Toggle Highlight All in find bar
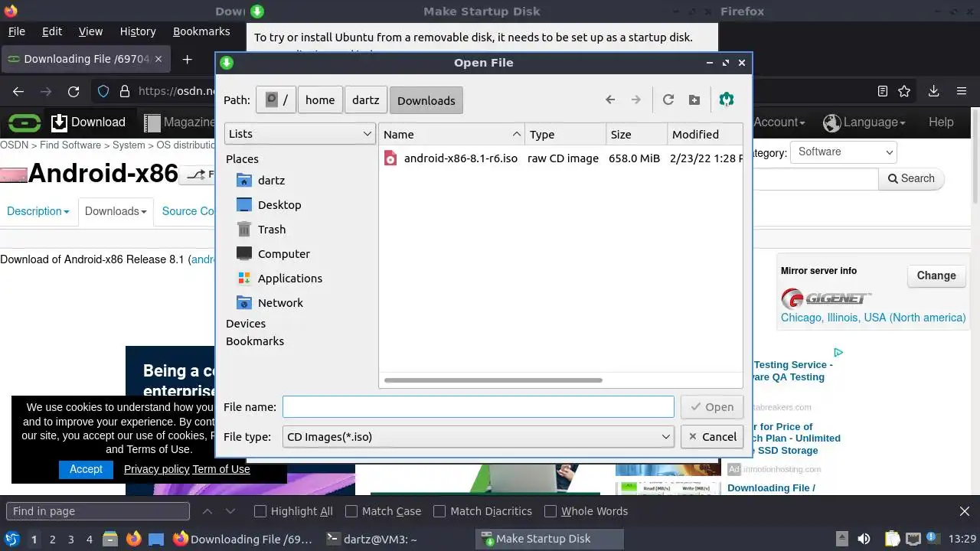 coord(293,511)
